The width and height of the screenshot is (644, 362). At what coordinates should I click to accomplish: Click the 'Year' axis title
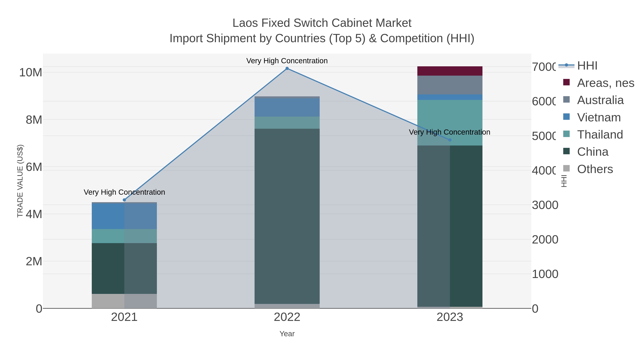pyautogui.click(x=287, y=334)
